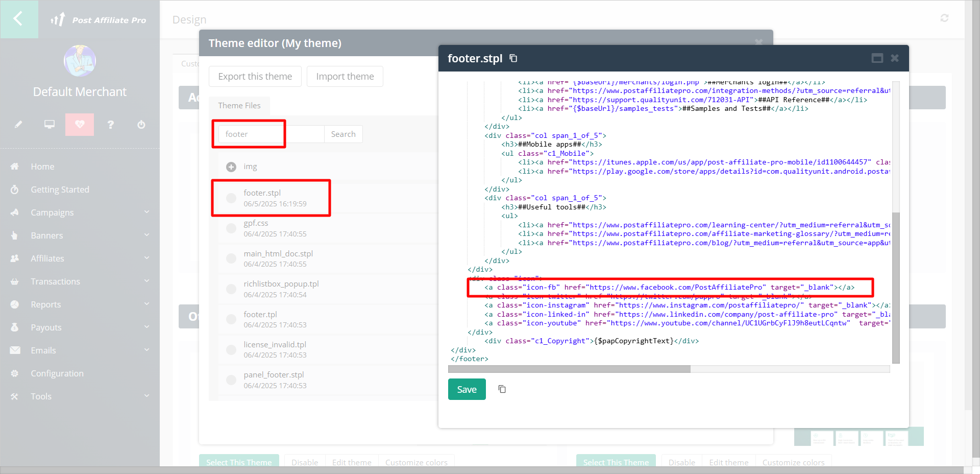Open Getting Started in the sidebar

coord(60,189)
